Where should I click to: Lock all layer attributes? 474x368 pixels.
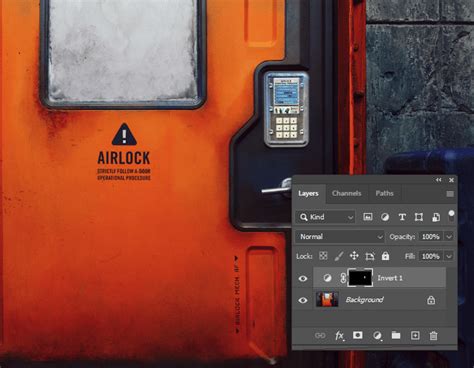click(385, 256)
